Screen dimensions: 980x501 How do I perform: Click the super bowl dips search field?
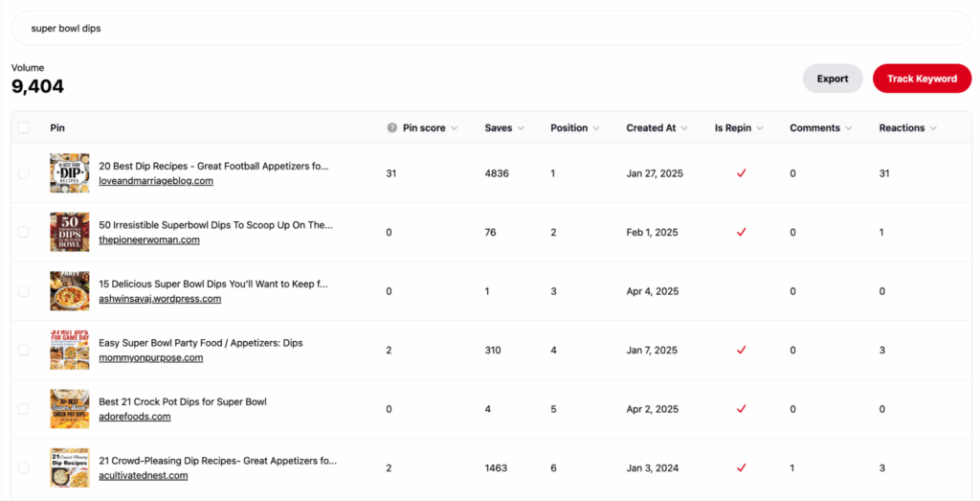(491, 28)
